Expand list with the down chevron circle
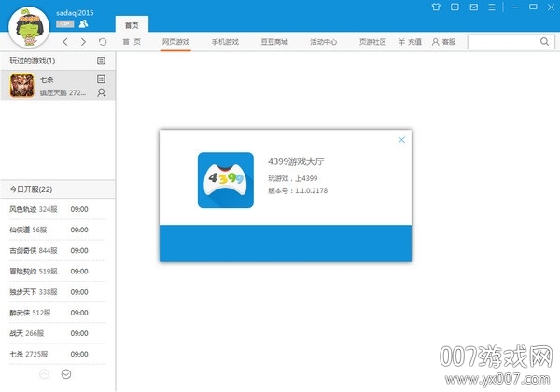Viewport: 560px width, 392px height. [66, 374]
